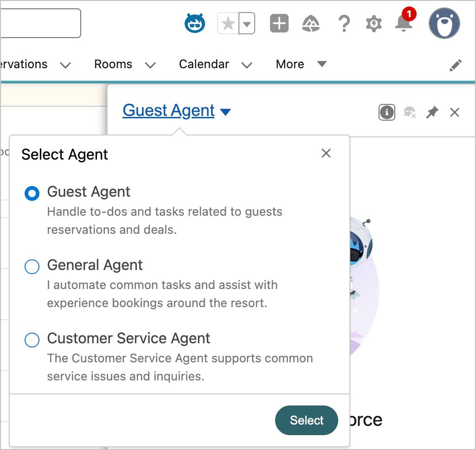Click the favorites star icon
Image resolution: width=476 pixels, height=450 pixels.
(228, 23)
